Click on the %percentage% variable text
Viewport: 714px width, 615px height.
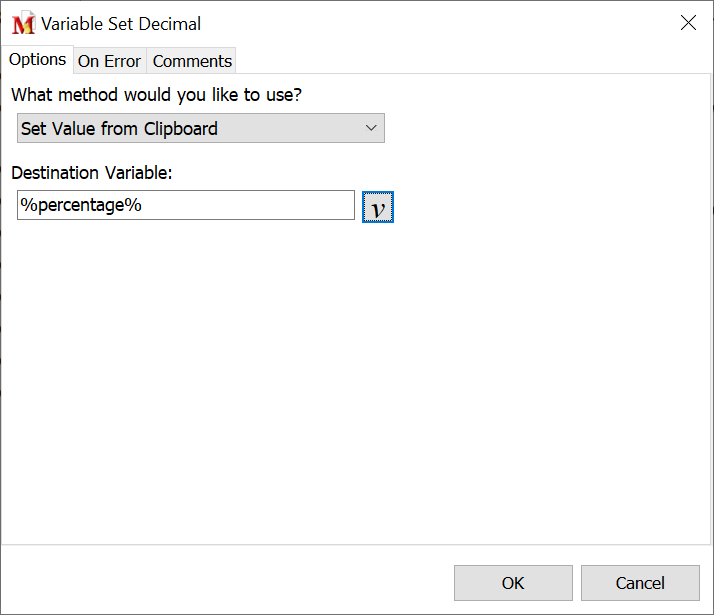point(81,205)
